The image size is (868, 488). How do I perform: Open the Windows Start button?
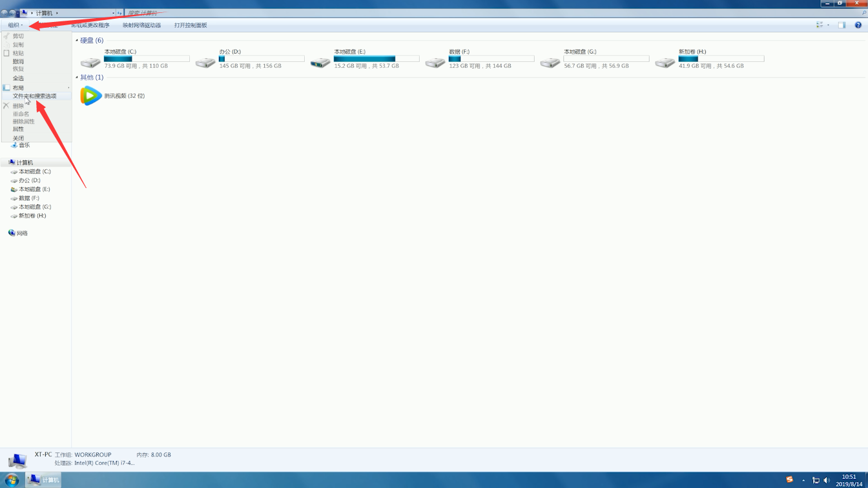pos(12,480)
